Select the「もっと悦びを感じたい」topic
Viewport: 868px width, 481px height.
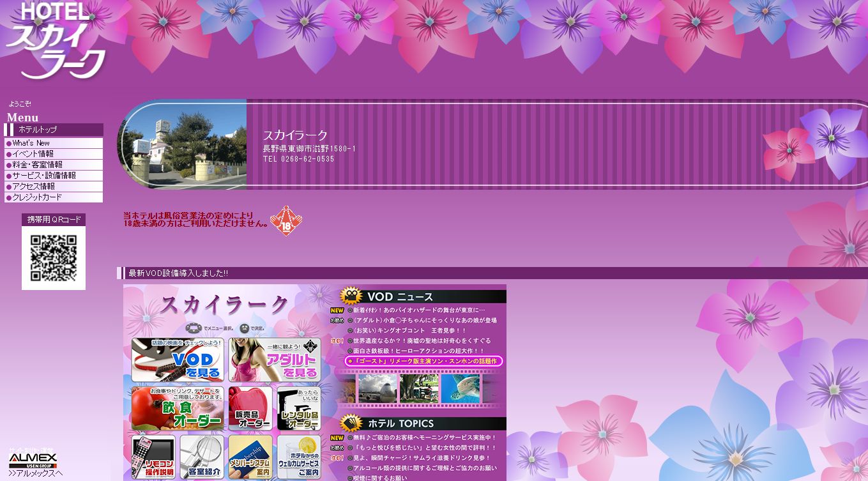click(x=425, y=448)
